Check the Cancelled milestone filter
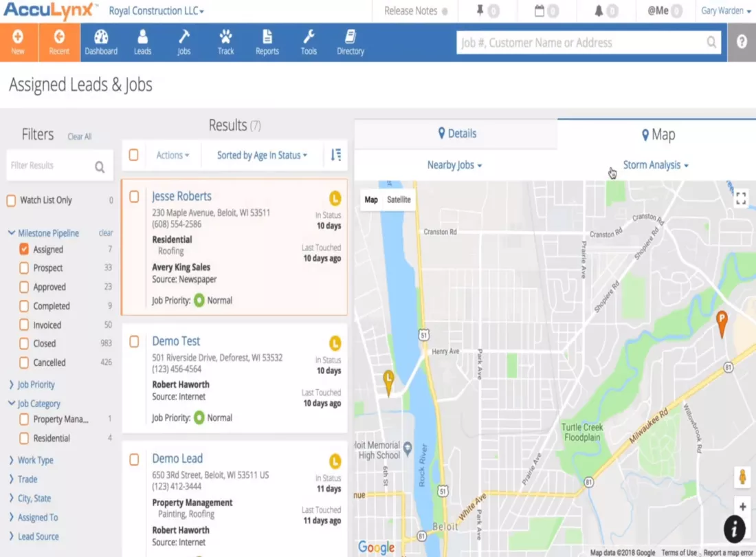This screenshot has width=756, height=557. coord(24,362)
